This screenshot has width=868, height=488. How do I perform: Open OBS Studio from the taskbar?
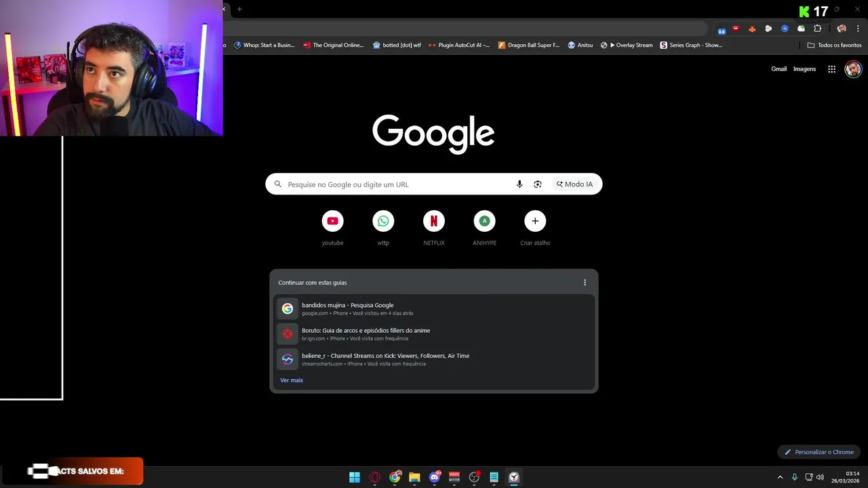474,477
